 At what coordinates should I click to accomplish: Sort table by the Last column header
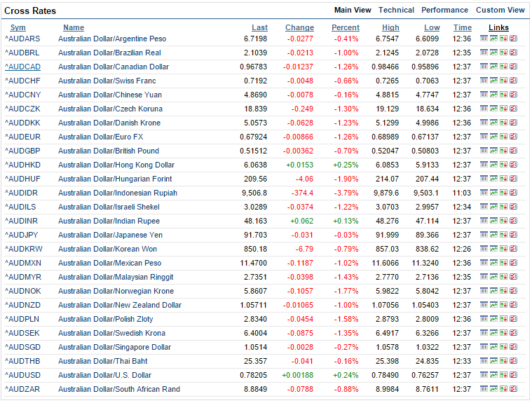tap(259, 28)
